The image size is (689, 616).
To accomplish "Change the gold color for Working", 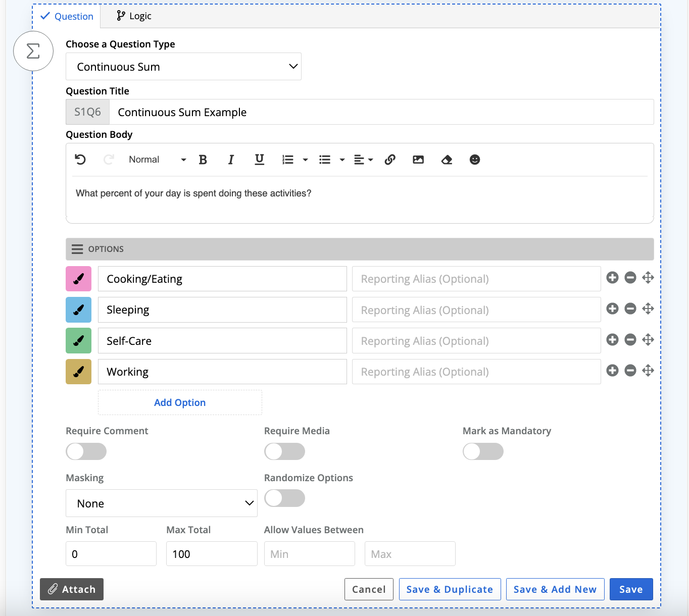I will [79, 372].
